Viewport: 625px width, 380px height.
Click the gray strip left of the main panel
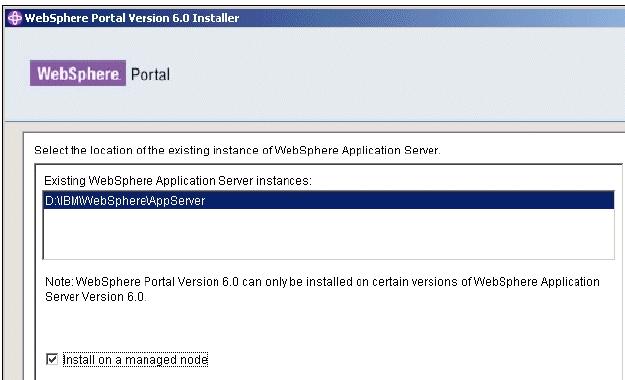tap(13, 251)
